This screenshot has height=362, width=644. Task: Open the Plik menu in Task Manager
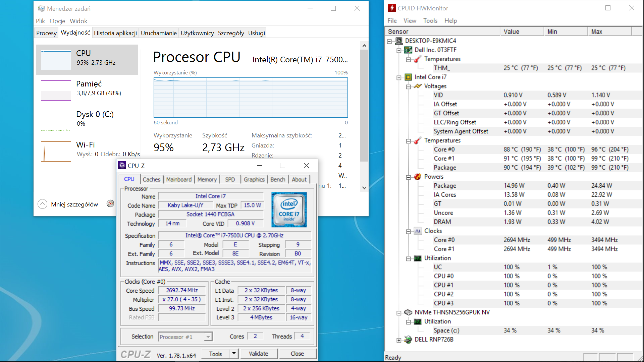click(40, 21)
